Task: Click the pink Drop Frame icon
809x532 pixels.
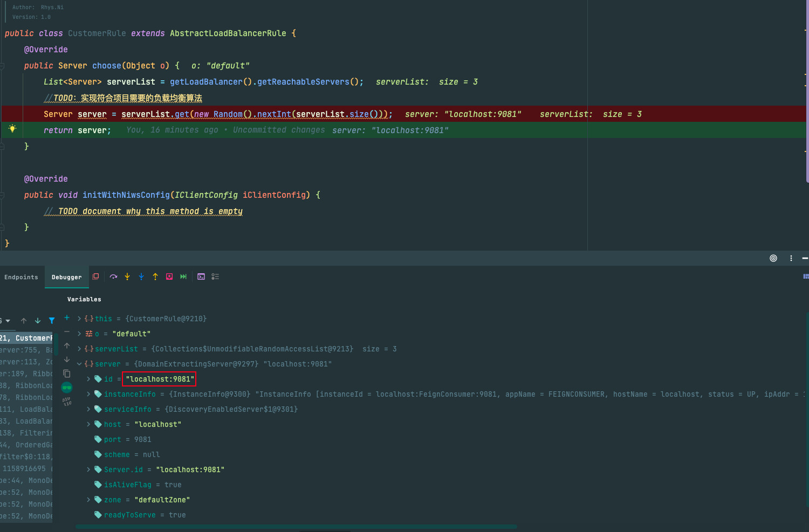Action: 169,277
